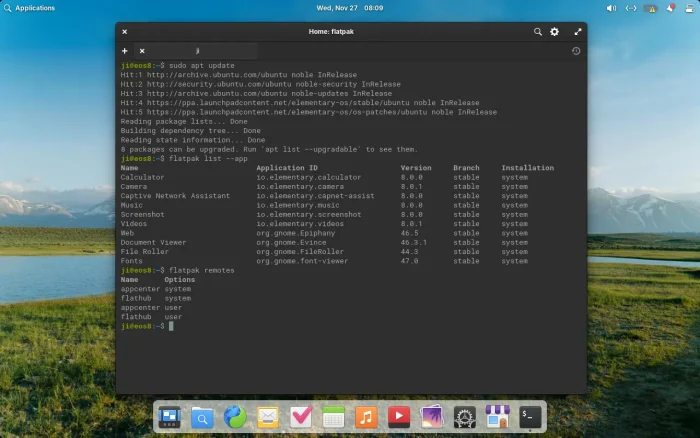Open AppCenter store from the dock

497,417
